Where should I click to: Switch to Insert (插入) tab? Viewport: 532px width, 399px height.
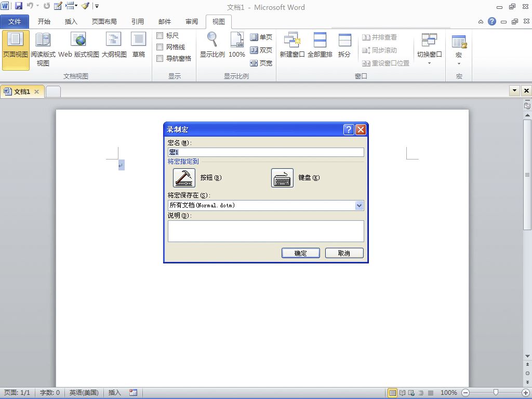pos(71,22)
